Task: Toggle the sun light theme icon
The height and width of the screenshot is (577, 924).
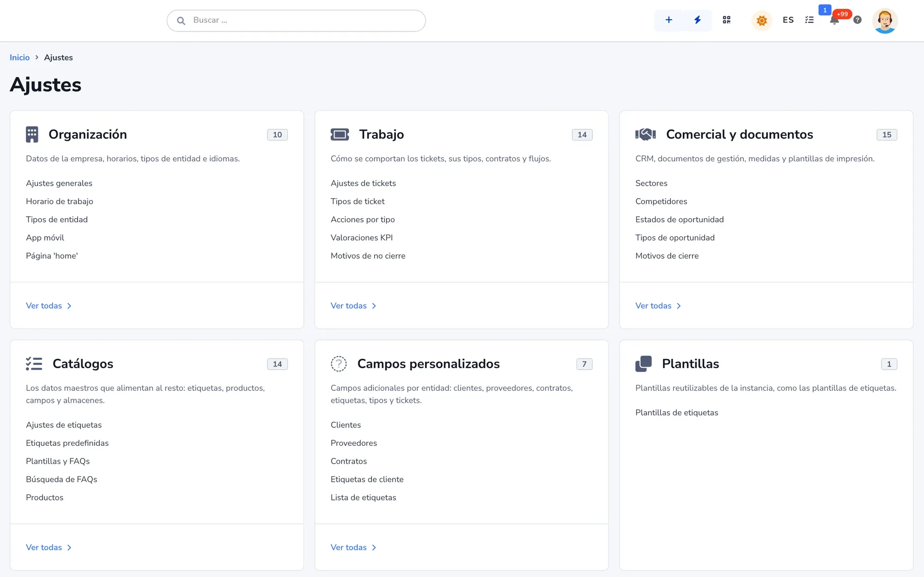Action: pyautogui.click(x=762, y=20)
